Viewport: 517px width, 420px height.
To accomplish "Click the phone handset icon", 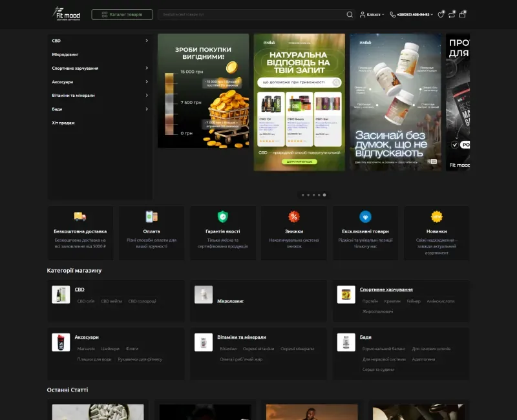I will coord(393,14).
